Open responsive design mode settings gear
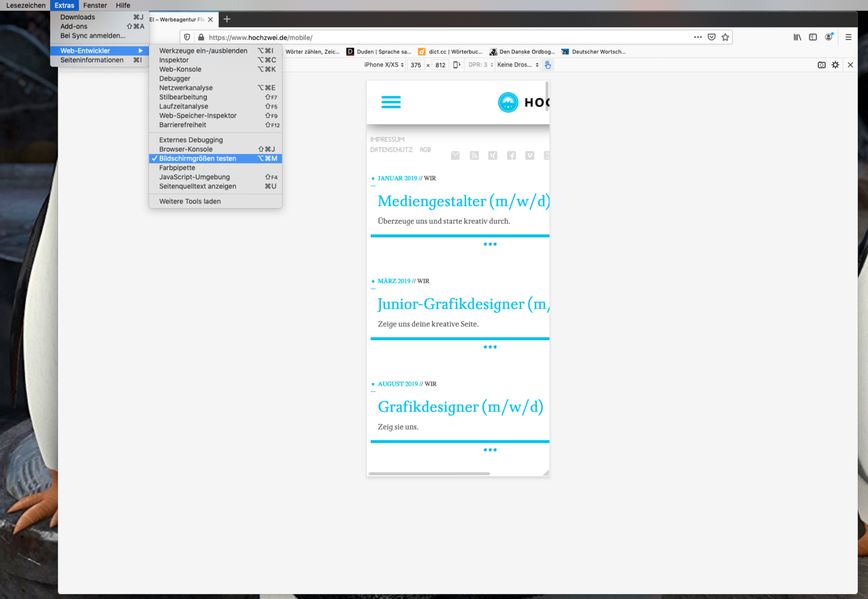The width and height of the screenshot is (868, 599). pyautogui.click(x=835, y=65)
